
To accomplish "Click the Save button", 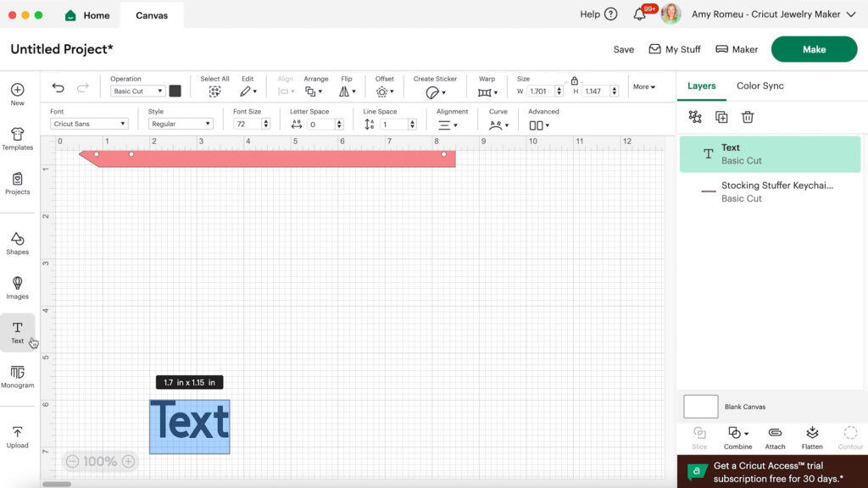I will coord(623,49).
